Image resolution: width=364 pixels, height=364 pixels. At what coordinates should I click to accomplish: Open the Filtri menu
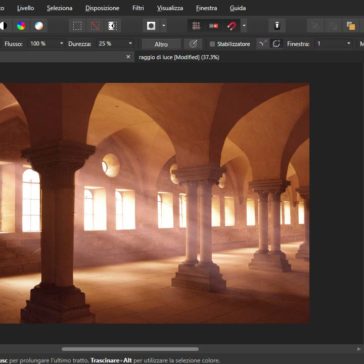click(x=138, y=8)
